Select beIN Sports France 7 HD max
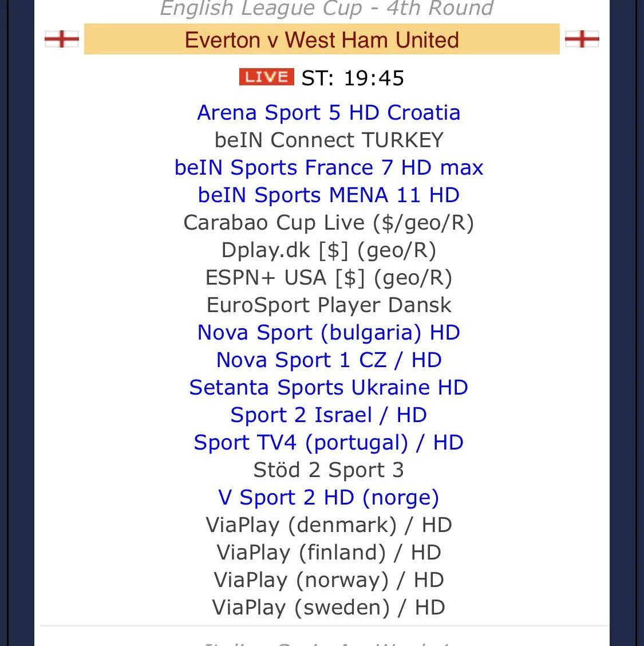The width and height of the screenshot is (644, 646). (x=329, y=168)
